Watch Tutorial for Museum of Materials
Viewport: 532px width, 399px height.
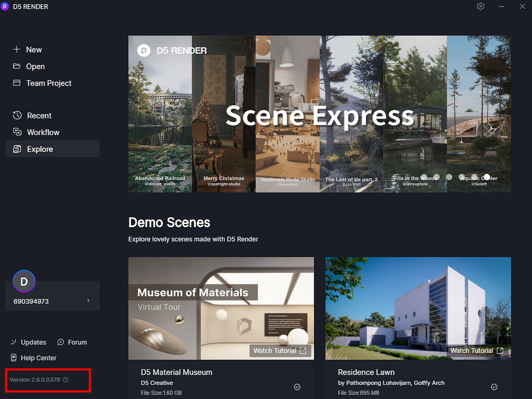click(280, 351)
